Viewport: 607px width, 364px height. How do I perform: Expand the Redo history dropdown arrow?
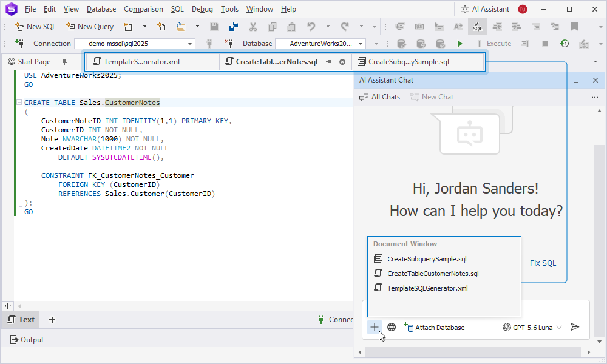point(361,27)
